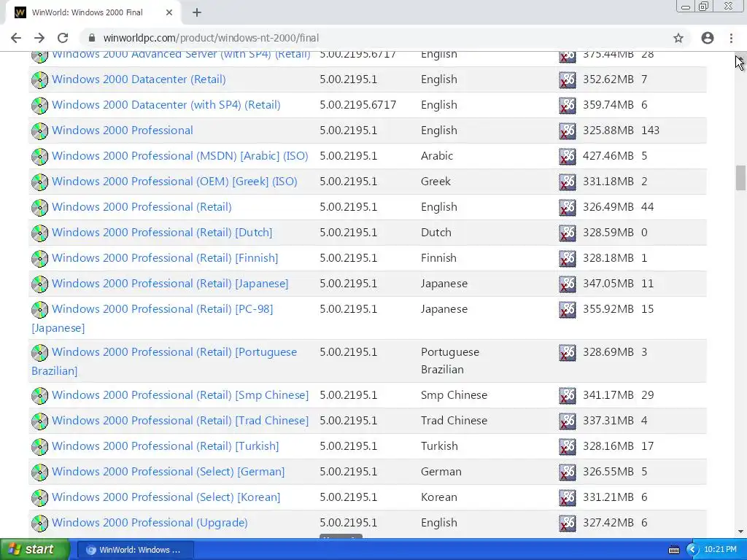Click the download count '143'
Screen dimensions: 747x560
coord(650,131)
